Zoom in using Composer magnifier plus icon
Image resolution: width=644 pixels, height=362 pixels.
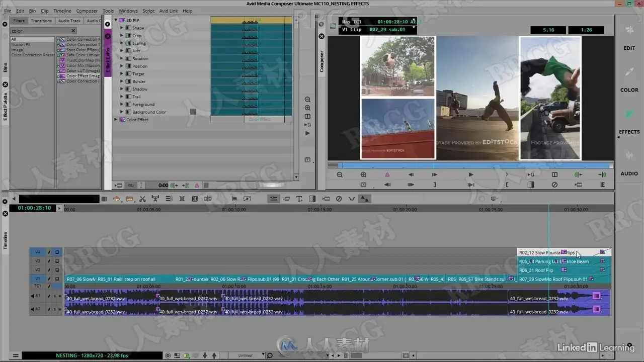coord(363,175)
